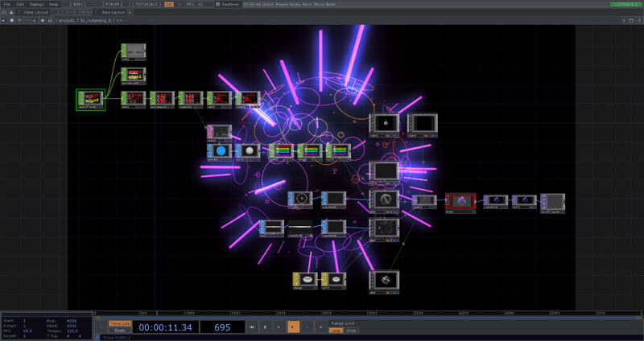Screen dimensions: 644x341
Task: Set Range Limit to Once
Action: coord(351,331)
